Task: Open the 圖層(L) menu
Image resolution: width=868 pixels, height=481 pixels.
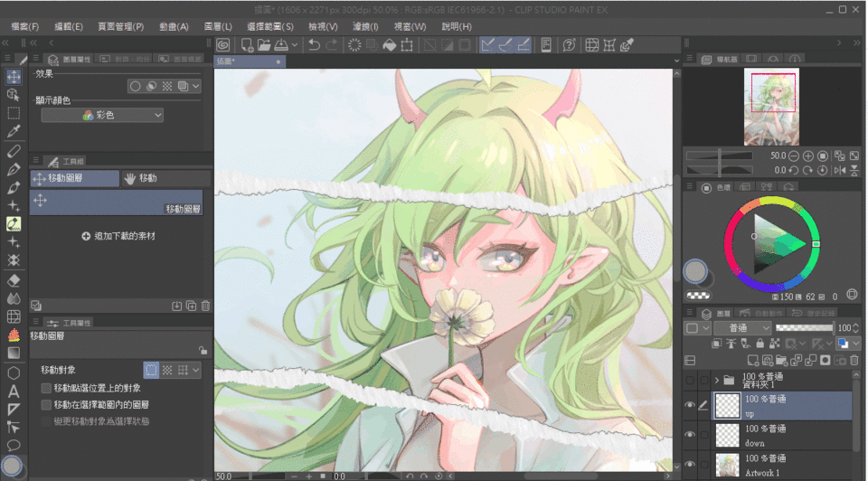Action: [218, 26]
